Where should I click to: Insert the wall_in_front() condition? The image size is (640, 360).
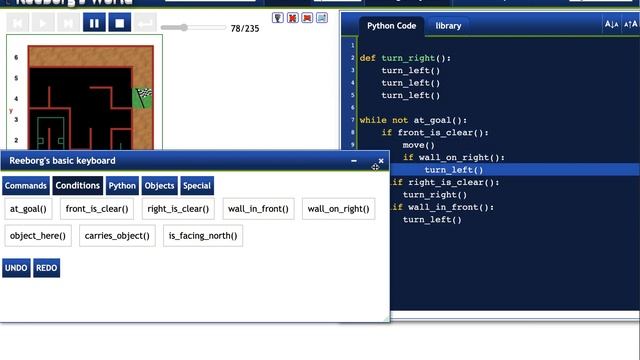(258, 209)
